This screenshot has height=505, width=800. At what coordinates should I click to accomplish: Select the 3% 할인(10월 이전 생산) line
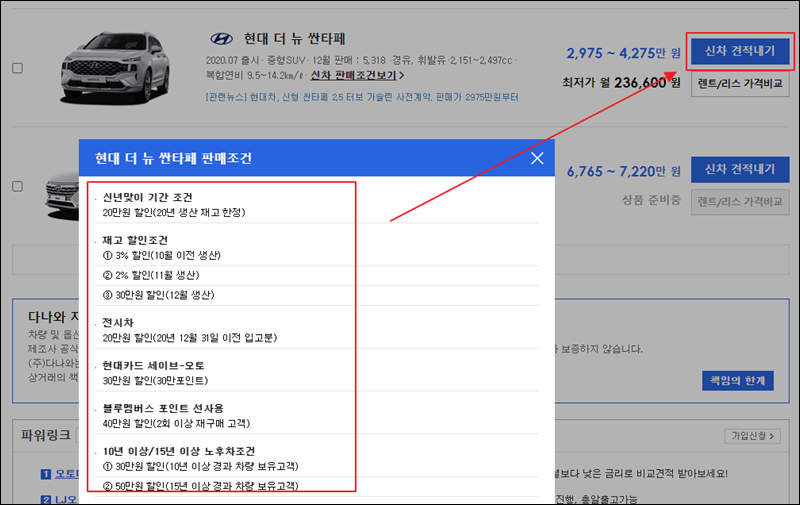[162, 255]
